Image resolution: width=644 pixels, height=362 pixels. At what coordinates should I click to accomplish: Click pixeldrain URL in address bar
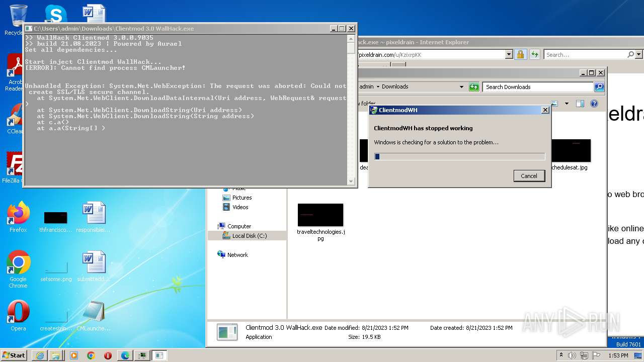coord(390,54)
